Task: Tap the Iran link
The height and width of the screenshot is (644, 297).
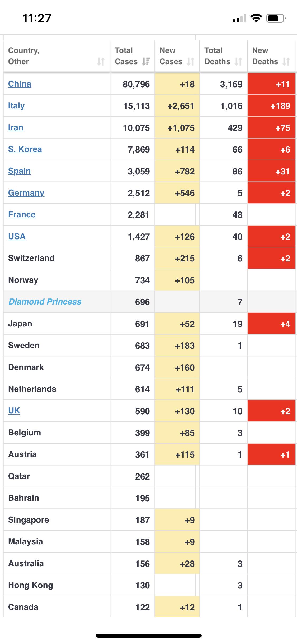Action: (16, 127)
